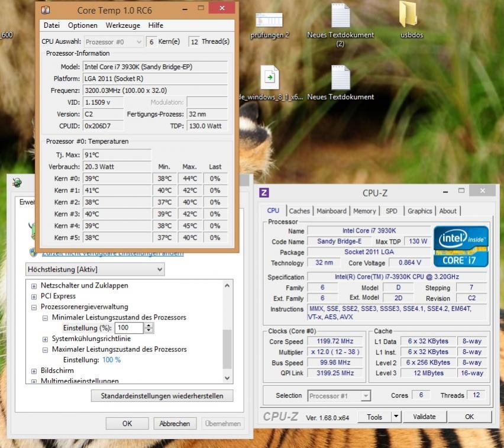The width and height of the screenshot is (504, 448).
Task: Switch to the Memory tab
Action: coord(364,211)
